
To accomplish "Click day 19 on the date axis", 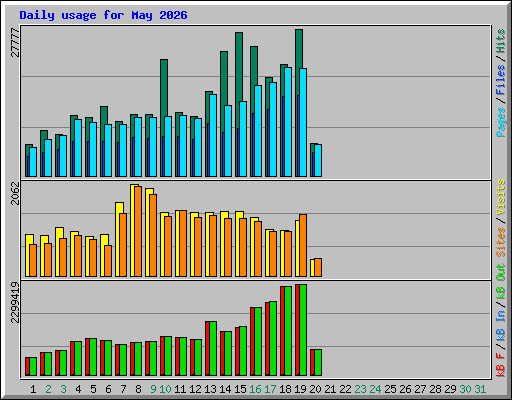I will 300,389.
